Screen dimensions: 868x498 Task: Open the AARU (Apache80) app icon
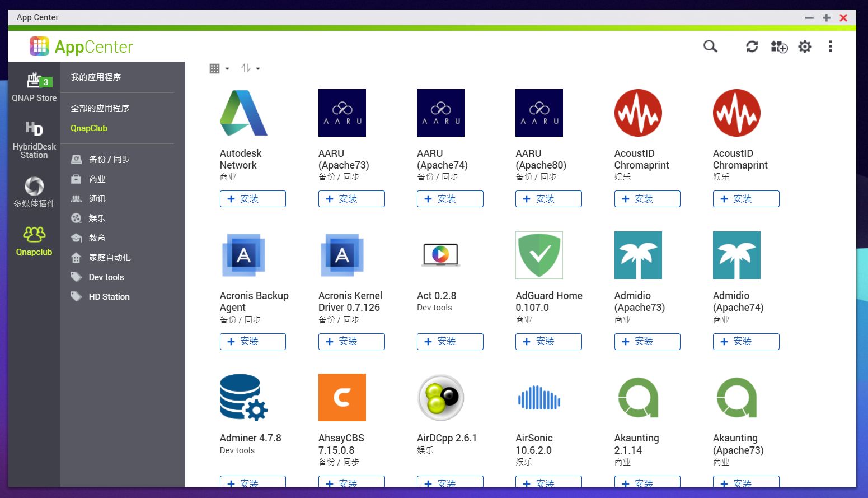pos(539,113)
